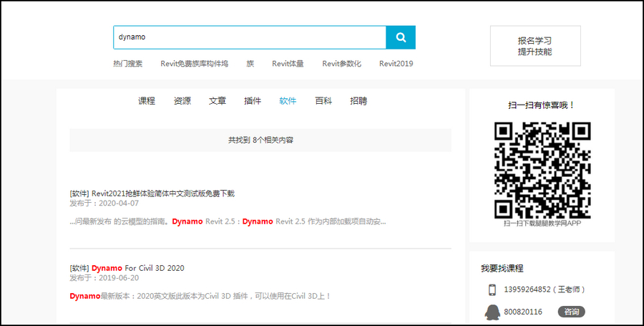Click the QQ penguin icon

(x=492, y=312)
